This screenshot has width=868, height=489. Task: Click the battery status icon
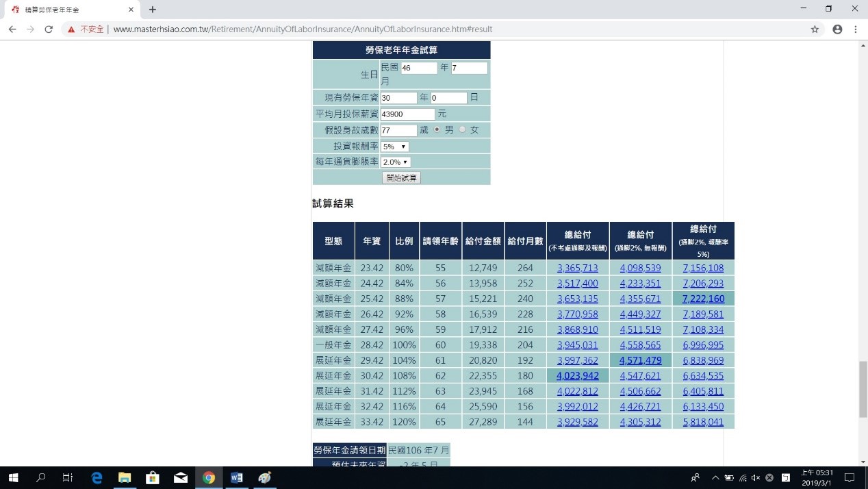[730, 478]
